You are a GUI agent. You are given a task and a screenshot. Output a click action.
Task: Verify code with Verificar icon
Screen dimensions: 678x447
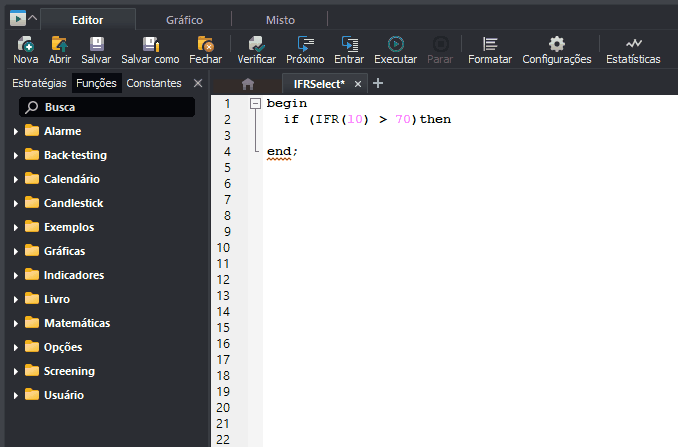click(256, 44)
